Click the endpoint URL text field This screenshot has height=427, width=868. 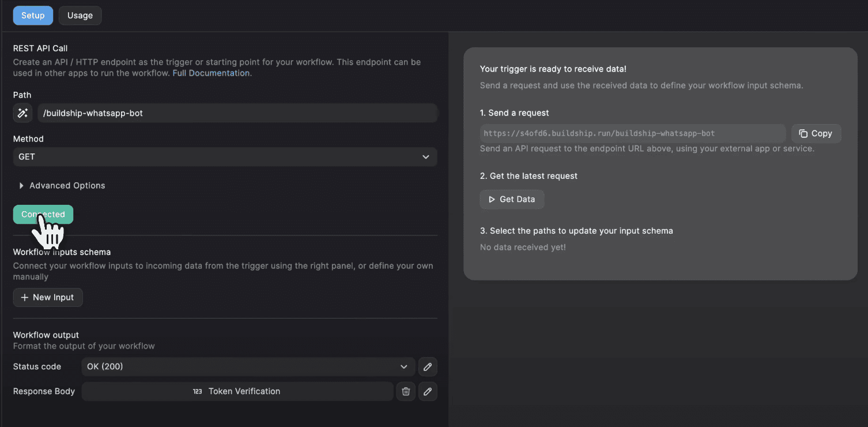pyautogui.click(x=633, y=133)
